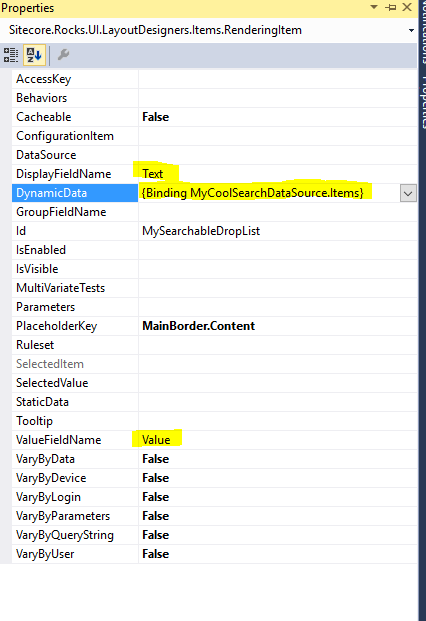This screenshot has height=621, width=426.
Task: Edit the ValueFieldName value Value
Action: click(x=156, y=440)
